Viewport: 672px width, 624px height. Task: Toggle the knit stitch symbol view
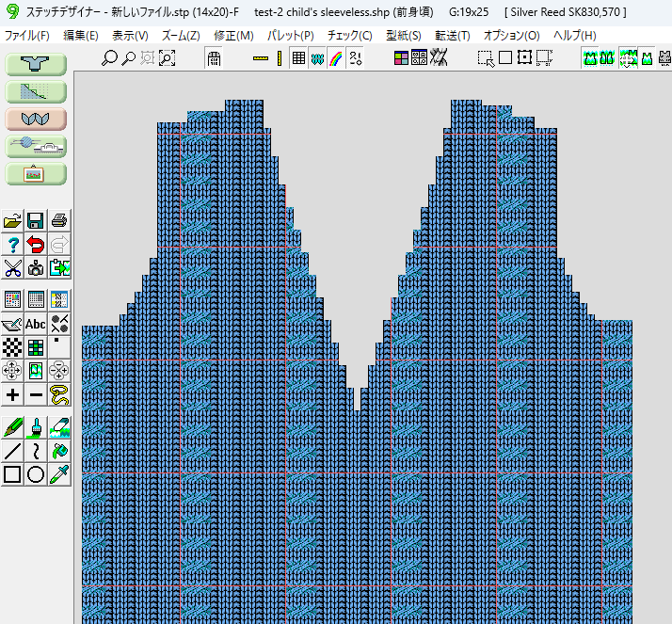[x=317, y=58]
